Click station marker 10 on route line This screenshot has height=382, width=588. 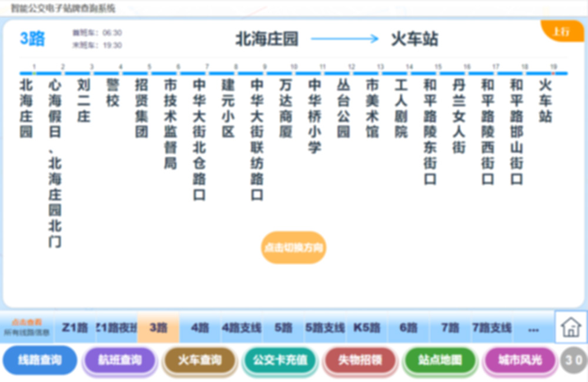coord(294,73)
